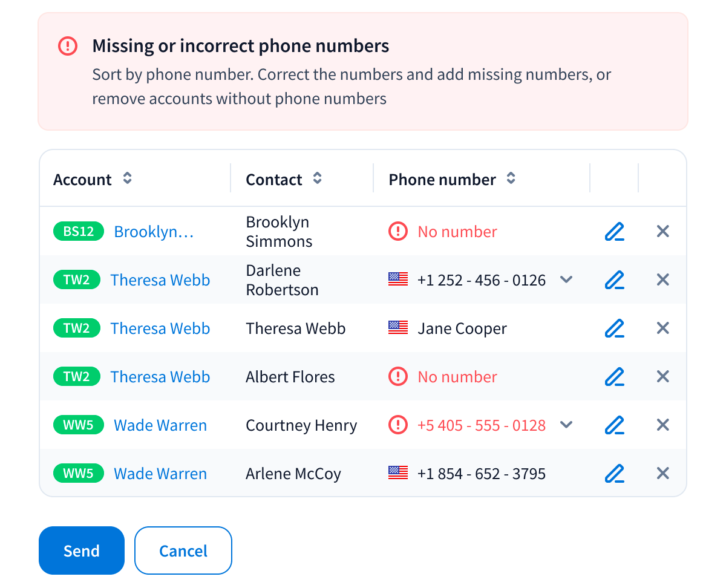Open Wade Warren link in Arlene McCoy row
The height and width of the screenshot is (588, 726).
160,474
